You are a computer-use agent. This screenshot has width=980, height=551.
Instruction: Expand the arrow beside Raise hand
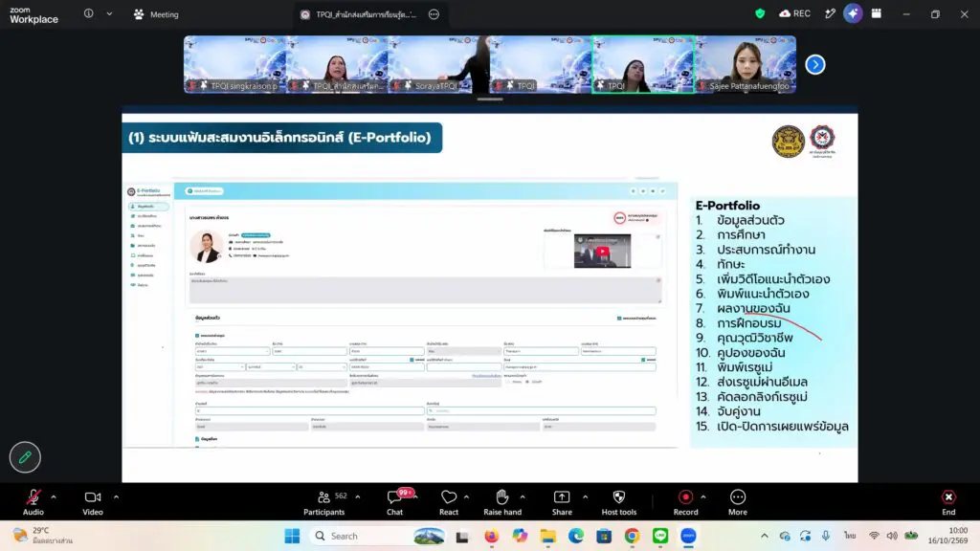523,497
